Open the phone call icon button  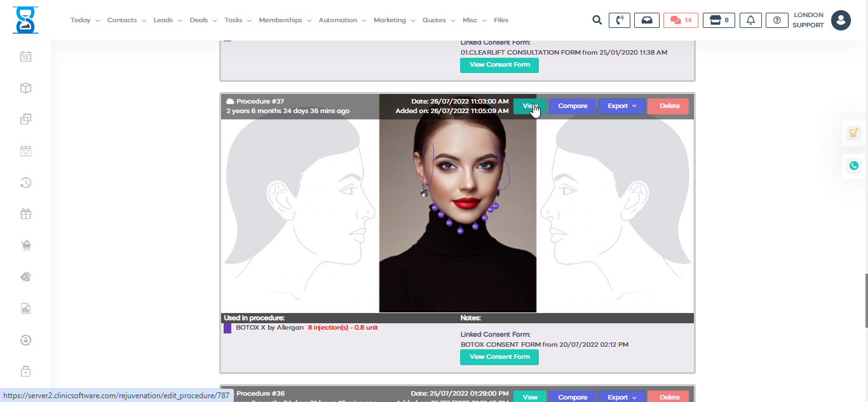click(x=619, y=20)
